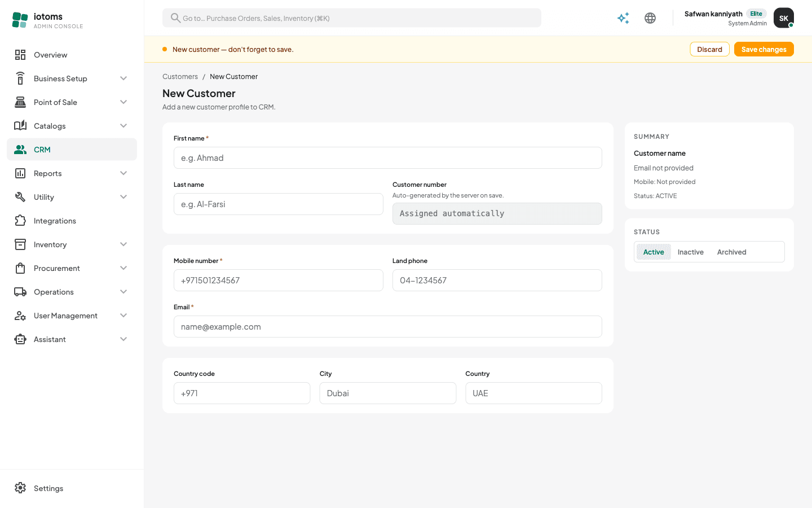Open the SK user avatar menu
Image resolution: width=812 pixels, height=508 pixels.
pyautogui.click(x=784, y=18)
